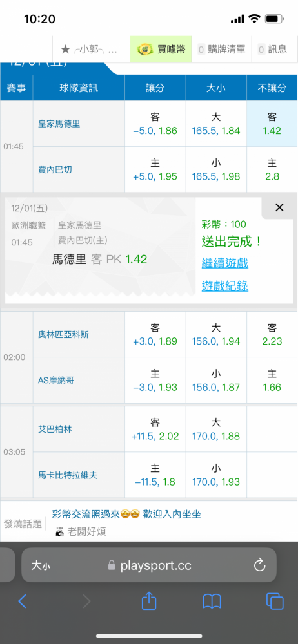Open 艾巴柏林 team info

(55, 429)
